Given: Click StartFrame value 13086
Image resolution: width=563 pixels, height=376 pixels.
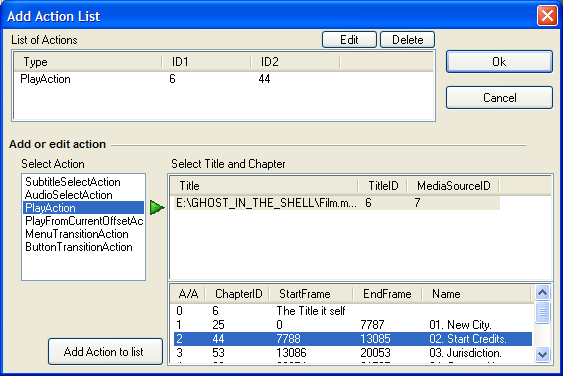Looking at the screenshot, I should (x=291, y=353).
